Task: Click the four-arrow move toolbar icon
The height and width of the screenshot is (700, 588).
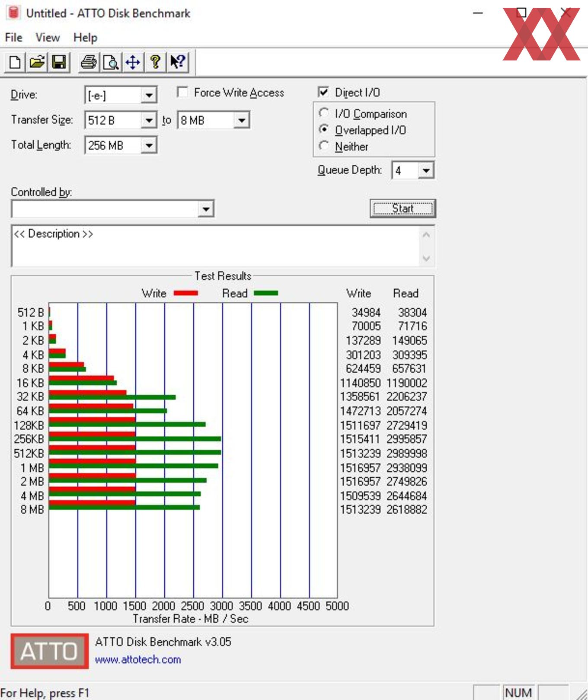Action: [133, 63]
